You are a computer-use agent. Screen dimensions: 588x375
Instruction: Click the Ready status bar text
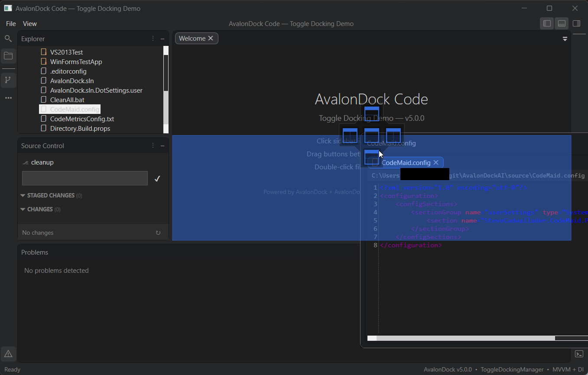12,369
